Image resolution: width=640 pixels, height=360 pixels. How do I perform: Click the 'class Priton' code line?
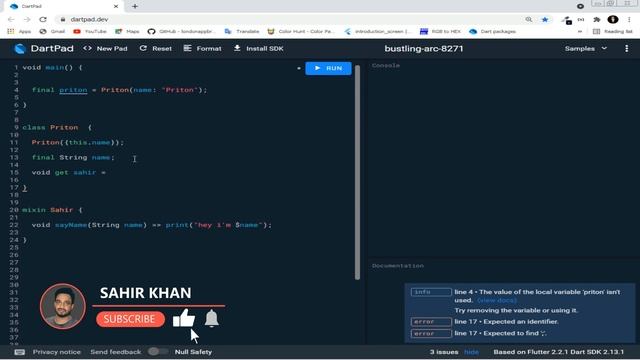(x=57, y=127)
